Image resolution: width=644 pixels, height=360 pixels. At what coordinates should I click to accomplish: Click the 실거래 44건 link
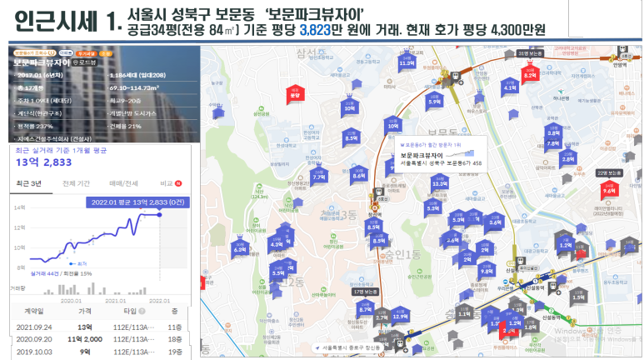click(45, 273)
